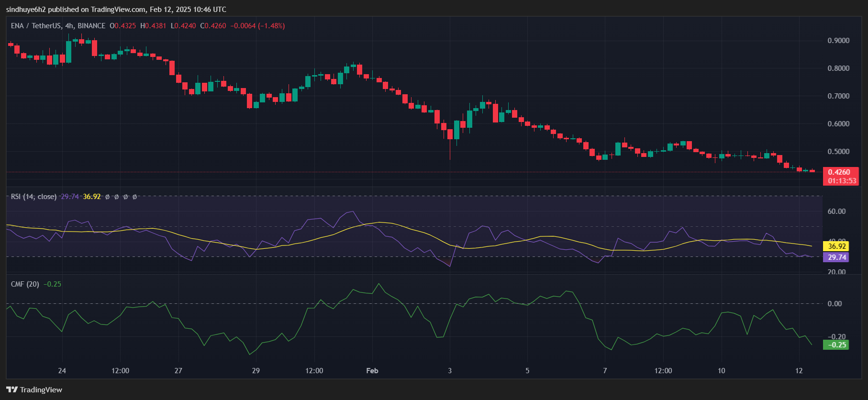This screenshot has height=400, width=868.
Task: Select the RSI (14, close) indicator label
Action: (33, 197)
